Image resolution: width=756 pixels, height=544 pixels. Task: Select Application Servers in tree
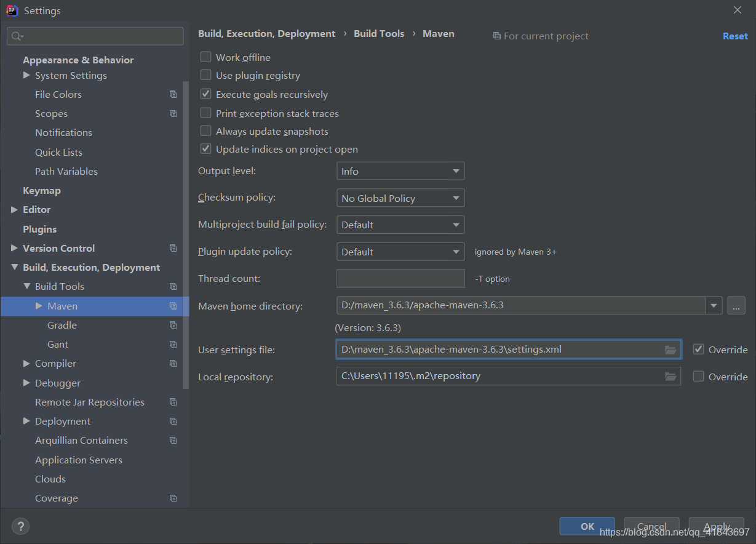79,460
